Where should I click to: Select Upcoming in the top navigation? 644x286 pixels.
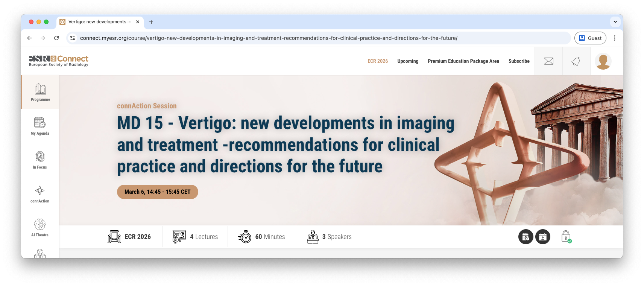pos(408,61)
